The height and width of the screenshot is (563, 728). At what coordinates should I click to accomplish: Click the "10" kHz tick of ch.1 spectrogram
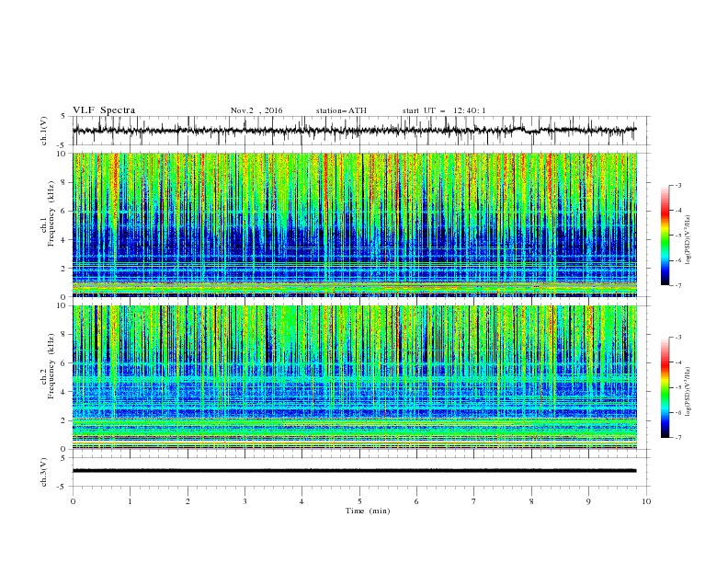(63, 154)
